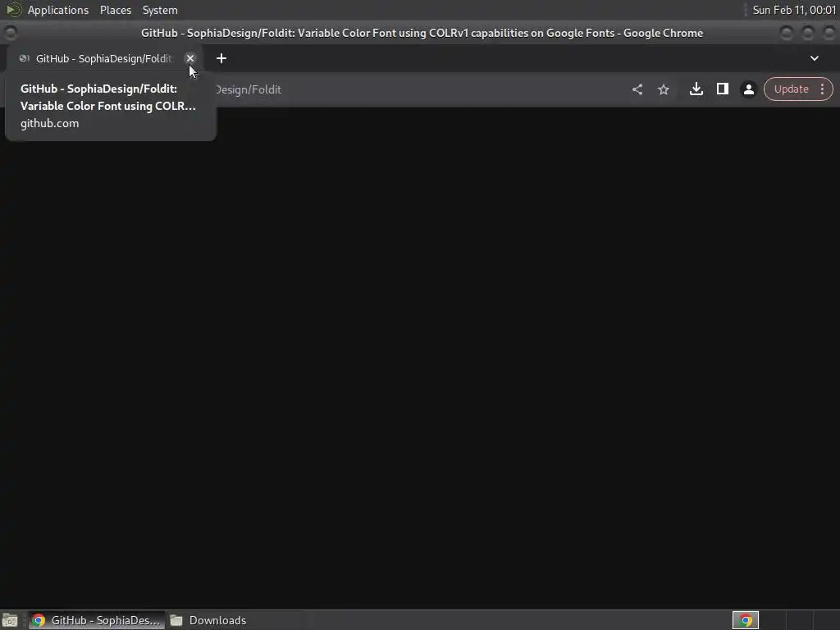Open Chrome three-dot menu
Viewport: 840px width, 630px height.
click(822, 89)
